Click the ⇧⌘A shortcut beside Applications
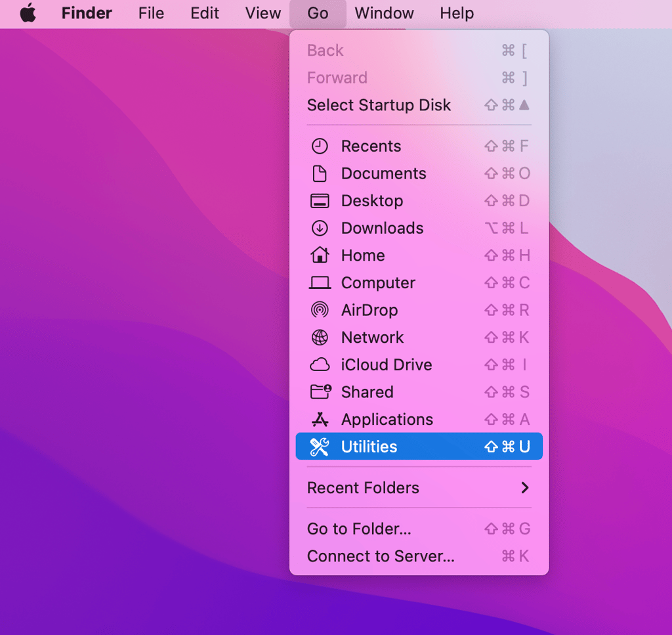The width and height of the screenshot is (672, 635). tap(507, 420)
